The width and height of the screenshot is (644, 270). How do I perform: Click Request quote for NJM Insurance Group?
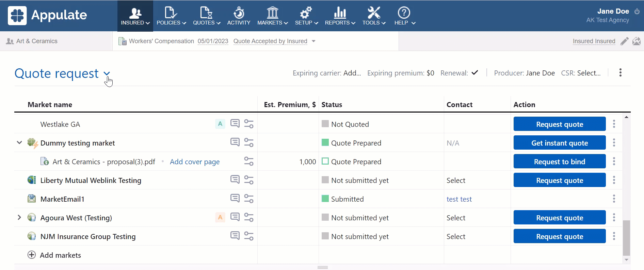[x=559, y=236]
